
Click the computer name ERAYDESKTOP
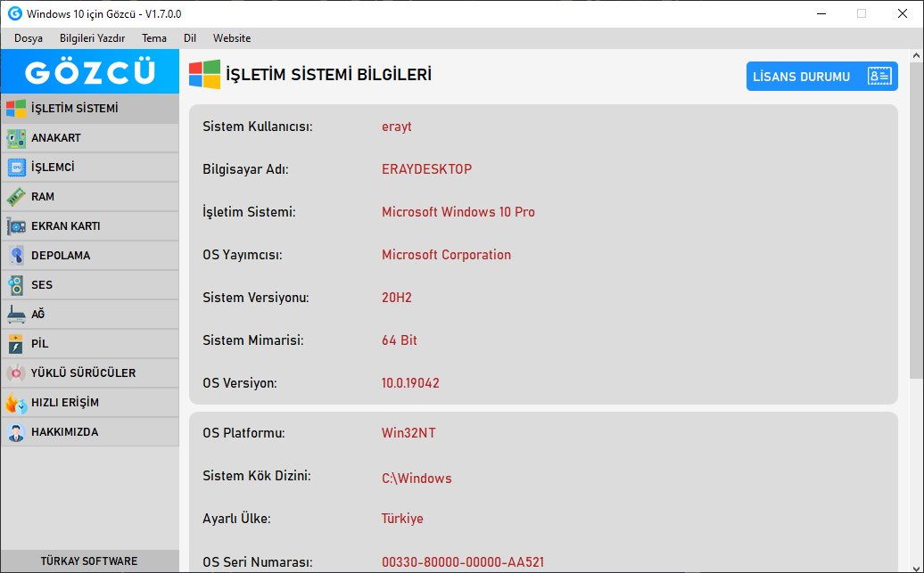[x=426, y=169]
